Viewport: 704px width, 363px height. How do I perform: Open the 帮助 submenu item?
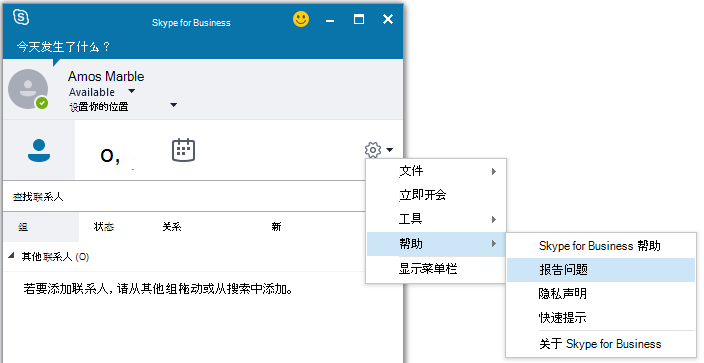[x=436, y=244]
